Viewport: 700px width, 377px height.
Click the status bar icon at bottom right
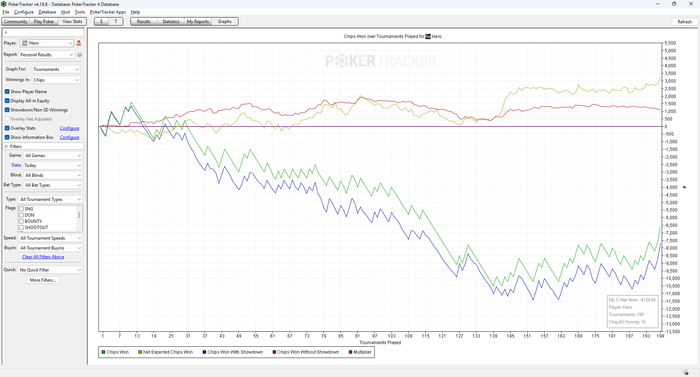(x=687, y=373)
